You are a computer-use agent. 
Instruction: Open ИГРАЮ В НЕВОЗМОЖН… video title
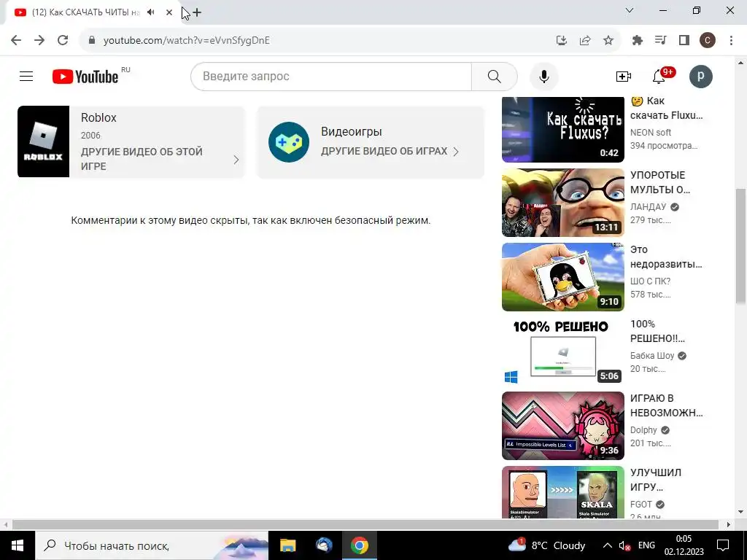point(666,405)
